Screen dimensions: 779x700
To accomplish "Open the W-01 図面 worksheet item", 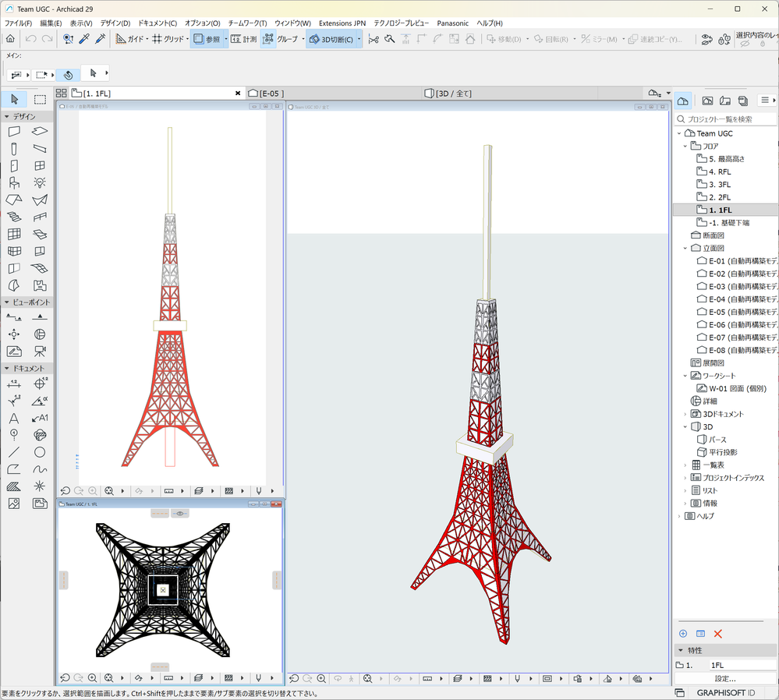I will [x=731, y=388].
